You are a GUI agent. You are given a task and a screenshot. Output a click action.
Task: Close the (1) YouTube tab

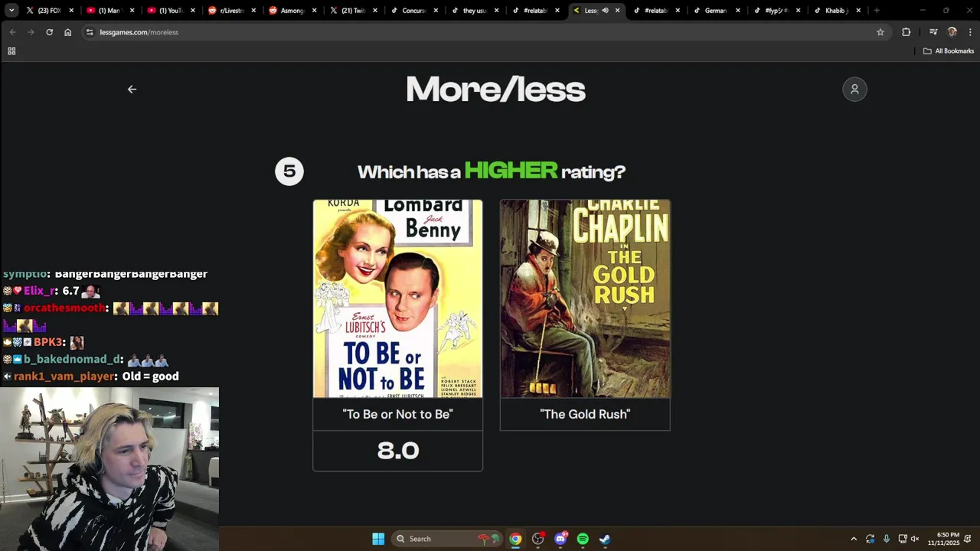(193, 11)
